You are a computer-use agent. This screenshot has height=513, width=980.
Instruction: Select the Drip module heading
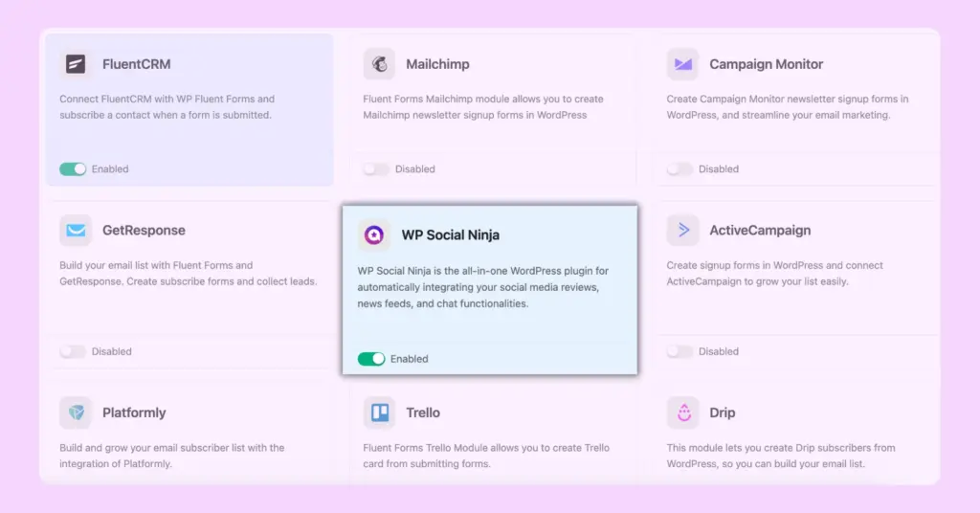click(x=722, y=413)
